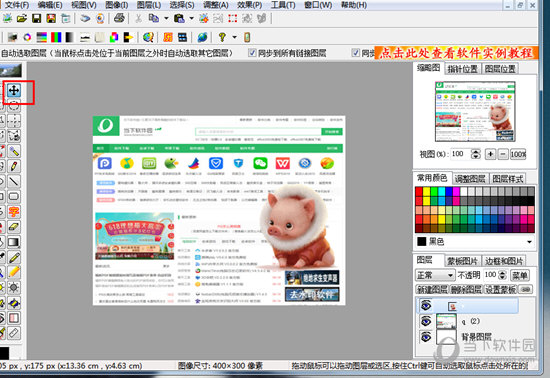Open the 效果(P) menu
The height and width of the screenshot is (378, 550).
(249, 5)
